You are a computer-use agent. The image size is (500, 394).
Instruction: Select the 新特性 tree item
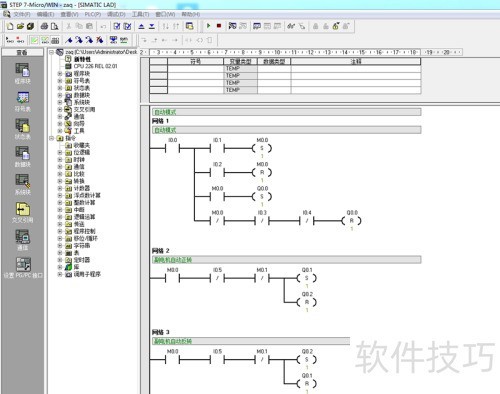(x=82, y=59)
